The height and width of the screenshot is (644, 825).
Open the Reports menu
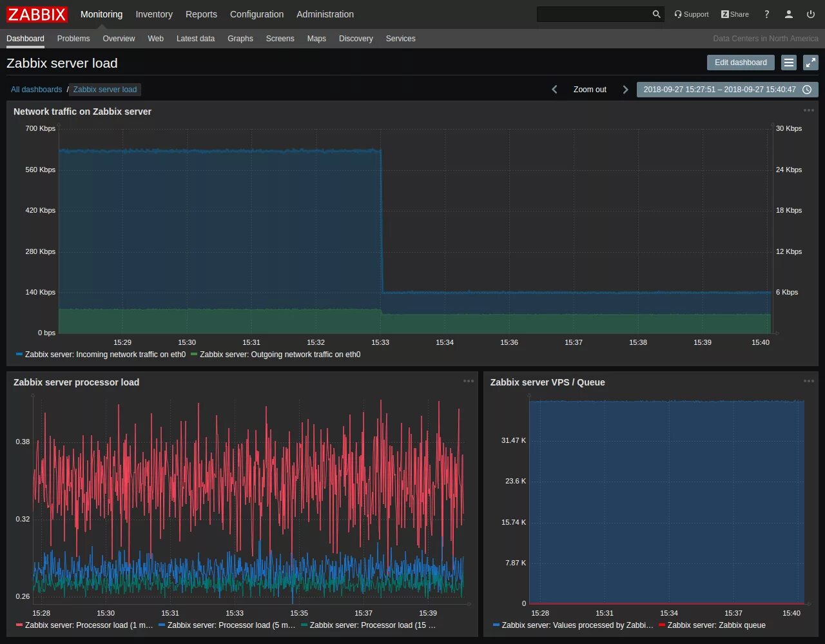point(201,14)
